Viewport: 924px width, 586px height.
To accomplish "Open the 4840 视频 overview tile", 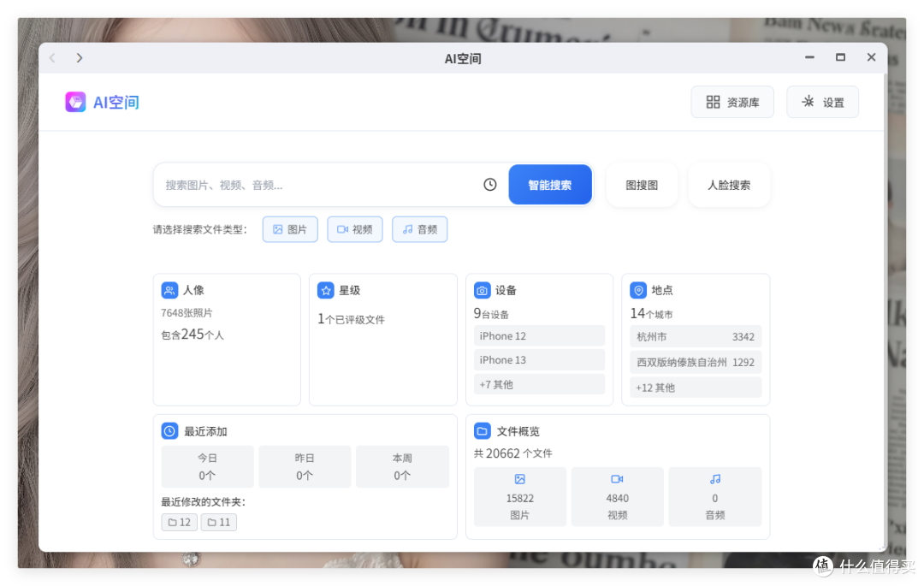I will (x=617, y=496).
